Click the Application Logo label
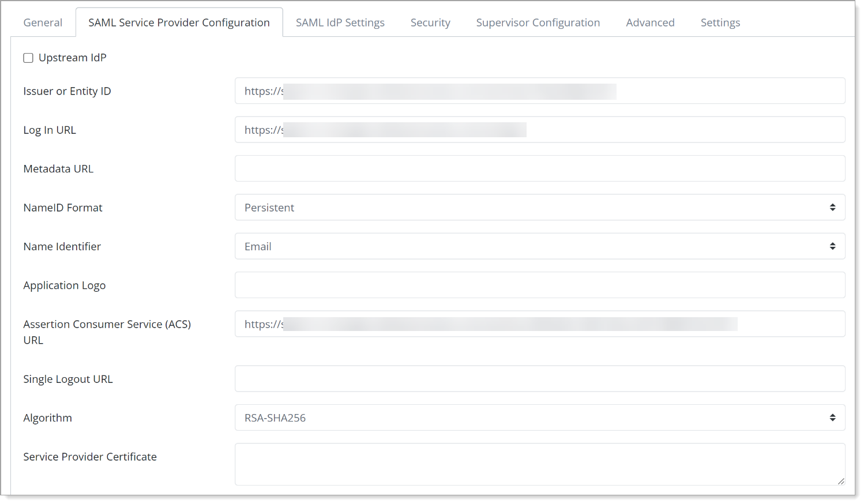 click(65, 285)
